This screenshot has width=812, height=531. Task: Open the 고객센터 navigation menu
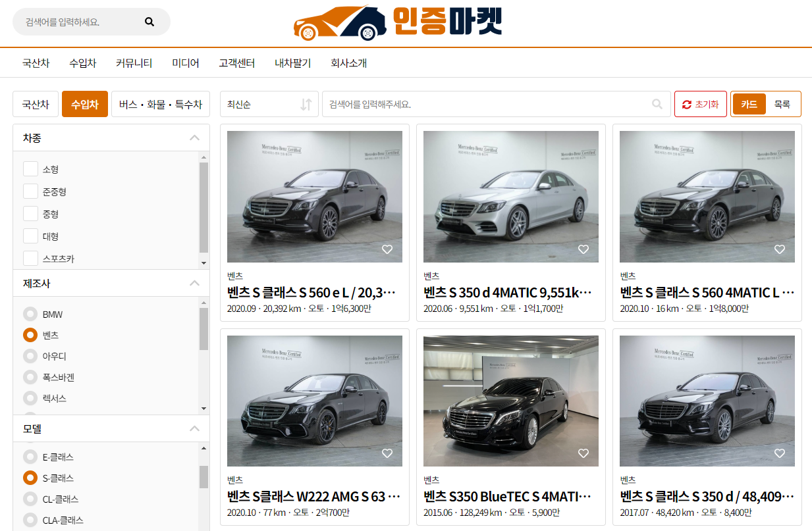tap(237, 63)
